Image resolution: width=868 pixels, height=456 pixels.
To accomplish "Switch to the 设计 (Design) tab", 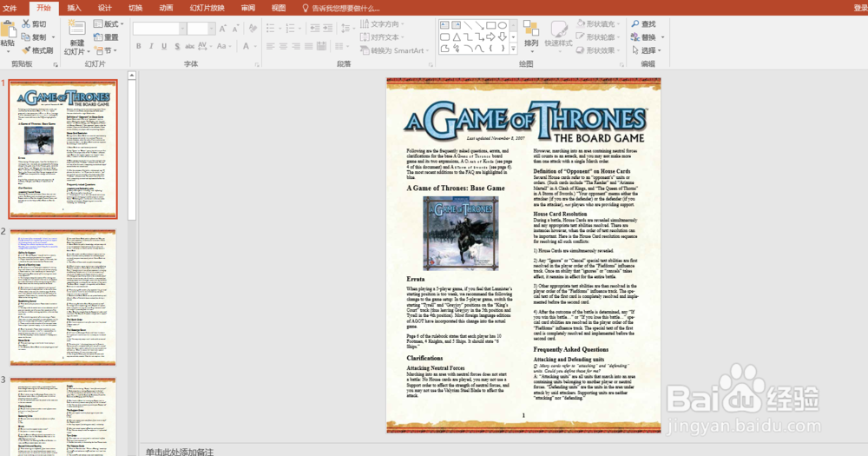I will pos(104,9).
